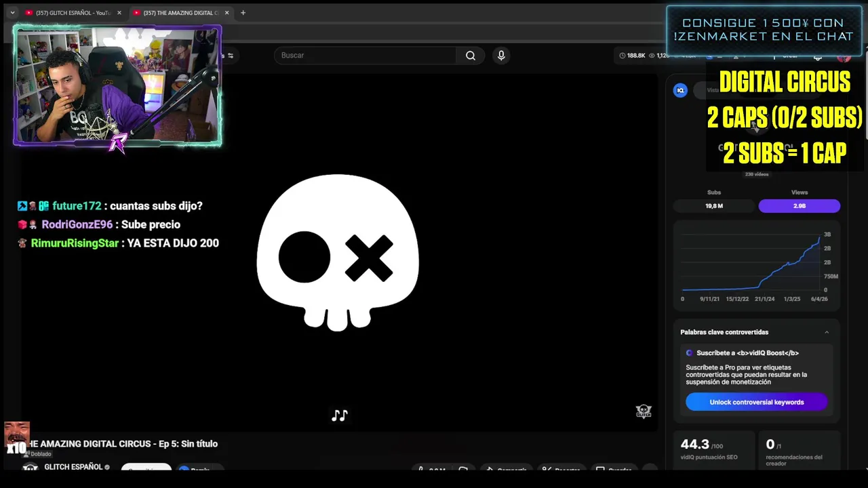Click the recomendaciones del creador card
The width and height of the screenshot is (868, 488).
click(799, 451)
